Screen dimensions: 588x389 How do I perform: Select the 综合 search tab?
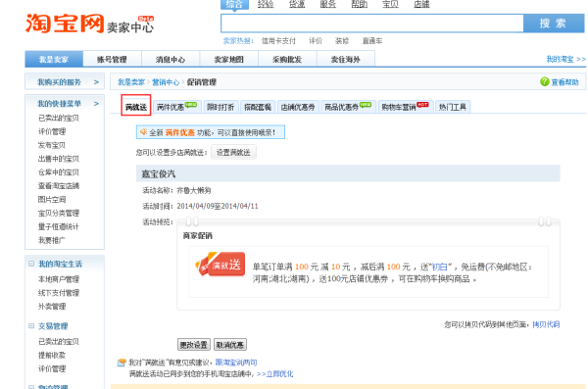pyautogui.click(x=235, y=5)
